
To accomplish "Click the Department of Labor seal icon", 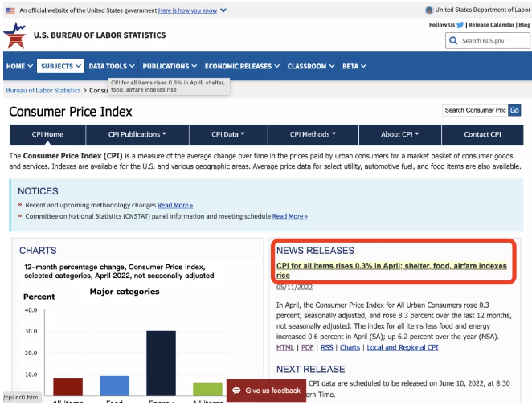I will 429,10.
